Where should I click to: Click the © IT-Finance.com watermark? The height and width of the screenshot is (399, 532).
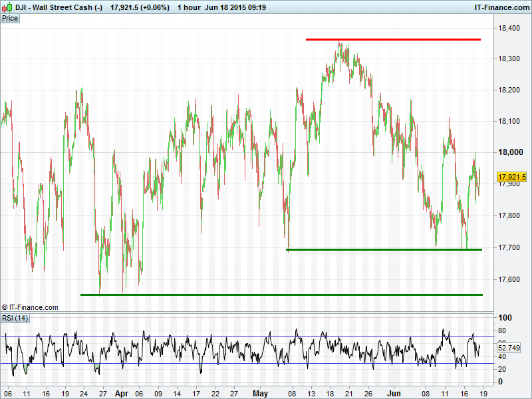point(30,307)
